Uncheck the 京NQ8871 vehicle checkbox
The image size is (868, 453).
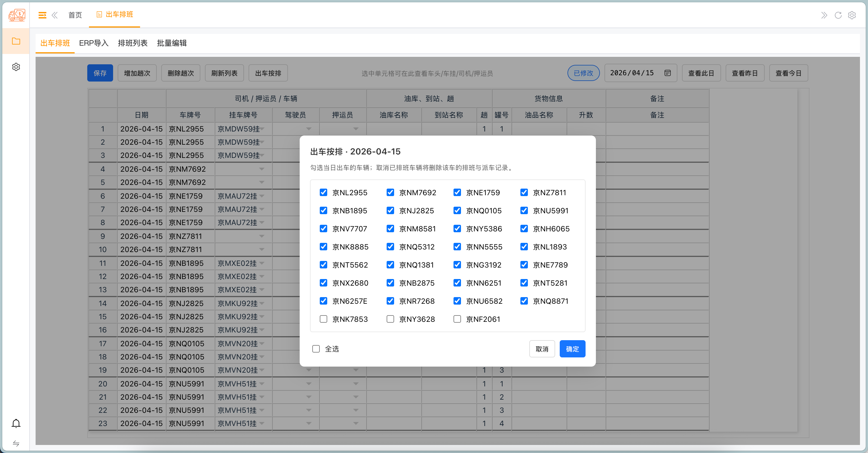pyautogui.click(x=524, y=301)
